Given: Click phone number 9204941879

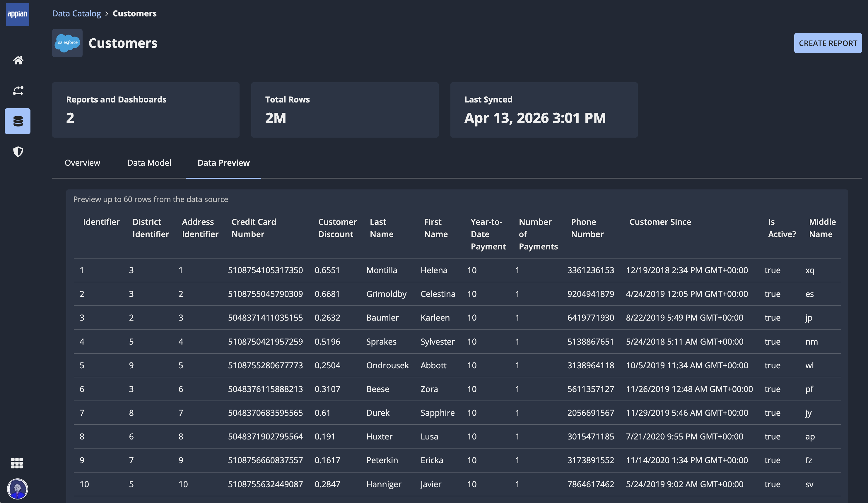Looking at the screenshot, I should (591, 294).
